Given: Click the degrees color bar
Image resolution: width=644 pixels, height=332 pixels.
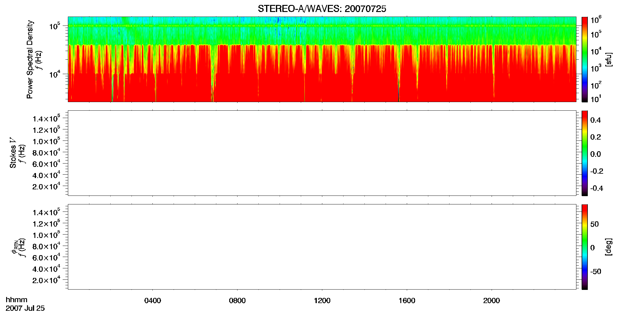Looking at the screenshot, I should (x=585, y=247).
